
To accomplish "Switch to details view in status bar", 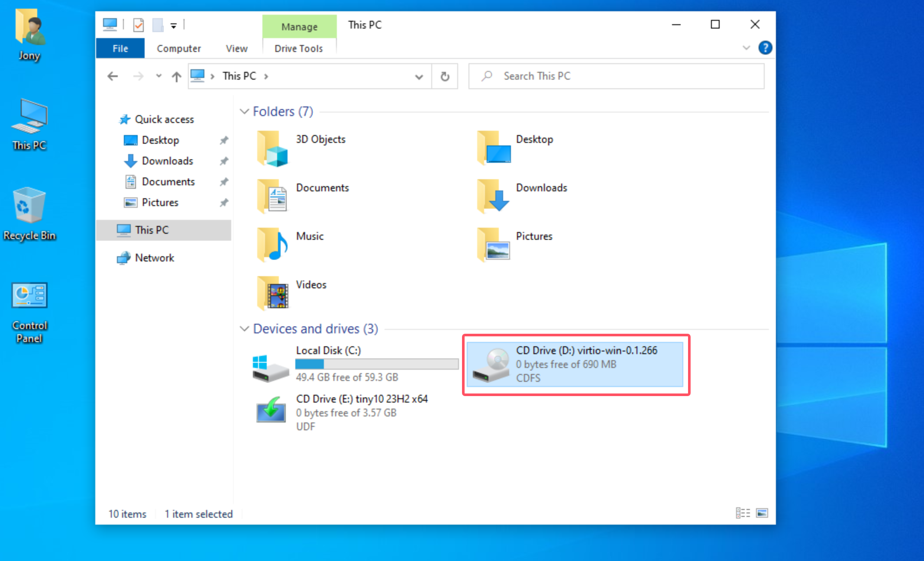I will click(x=743, y=513).
